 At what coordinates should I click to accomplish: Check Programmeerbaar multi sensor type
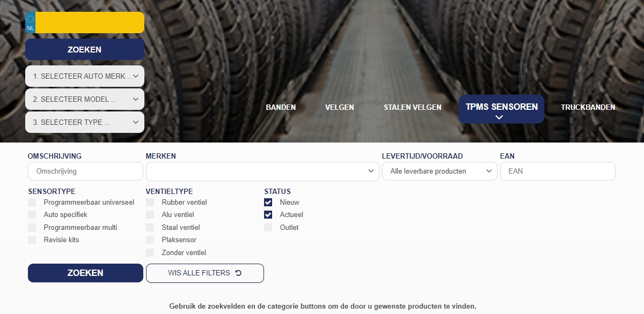pyautogui.click(x=32, y=228)
